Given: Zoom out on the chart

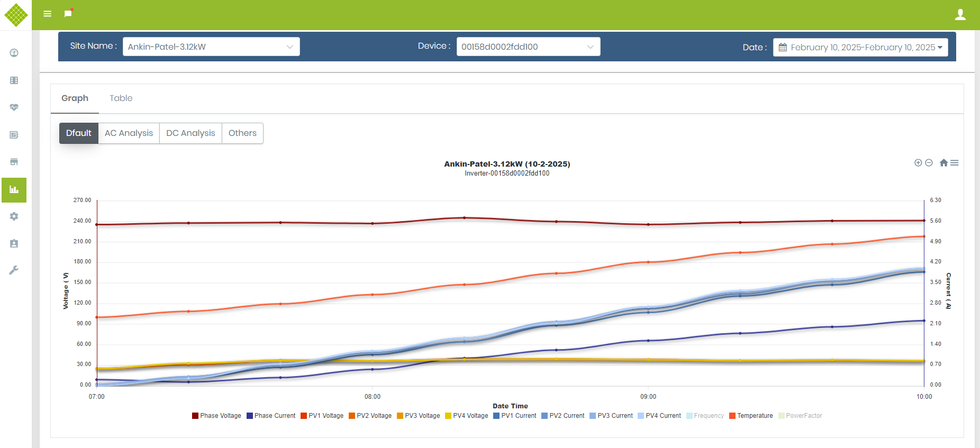Looking at the screenshot, I should coord(929,163).
